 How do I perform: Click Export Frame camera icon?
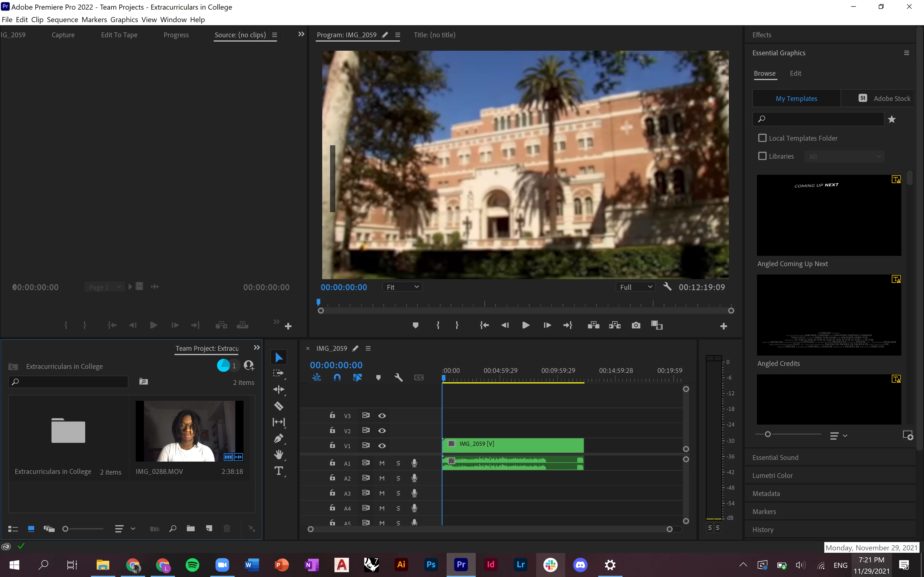tap(636, 325)
